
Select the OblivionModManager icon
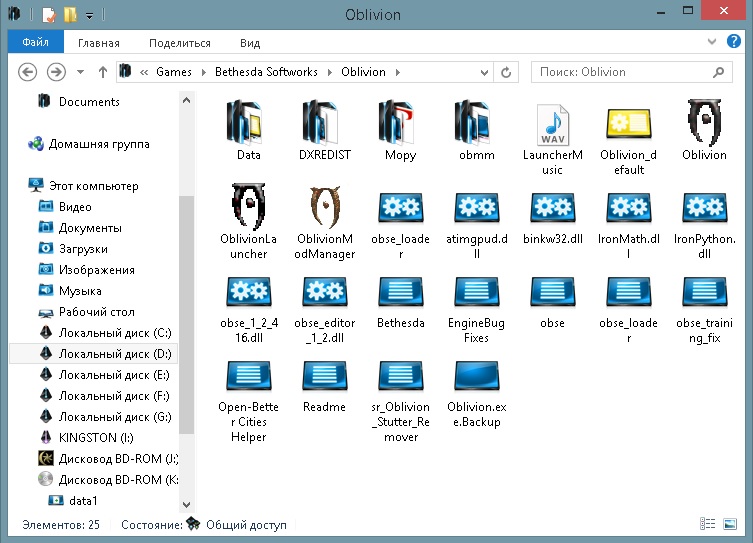324,221
